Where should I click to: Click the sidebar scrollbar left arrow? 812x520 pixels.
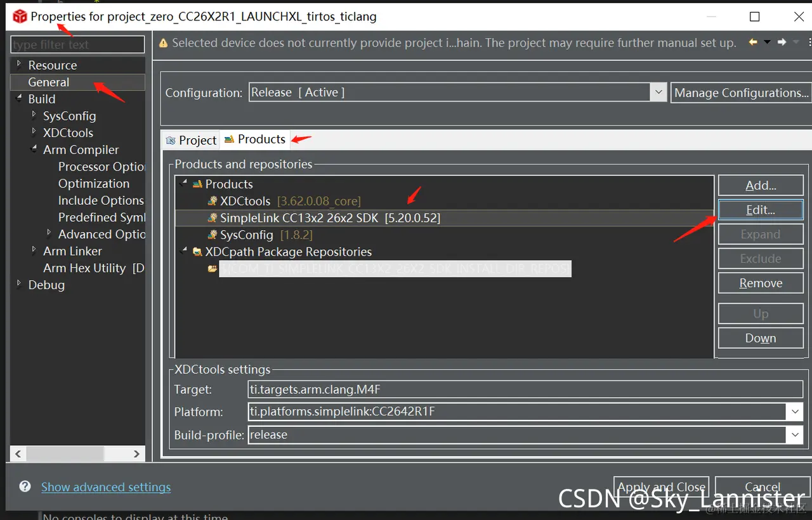[x=18, y=454]
